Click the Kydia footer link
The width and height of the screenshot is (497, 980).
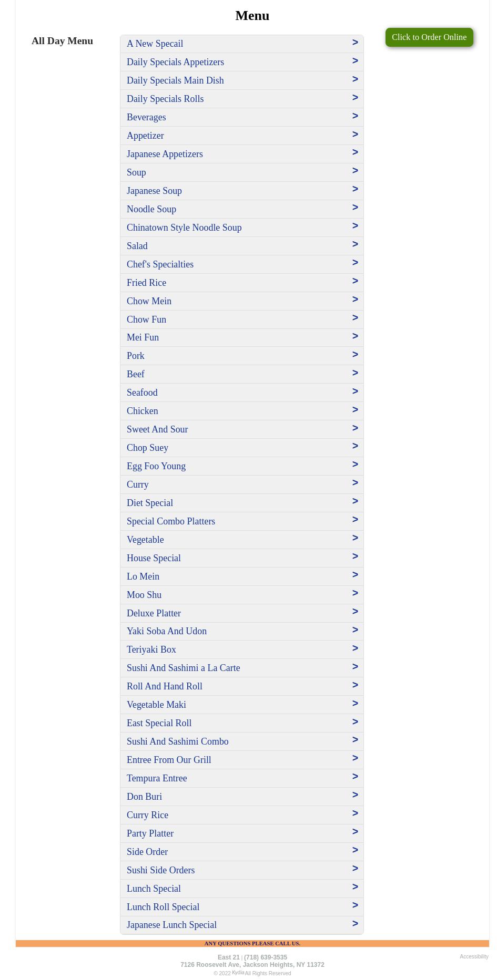point(238,973)
